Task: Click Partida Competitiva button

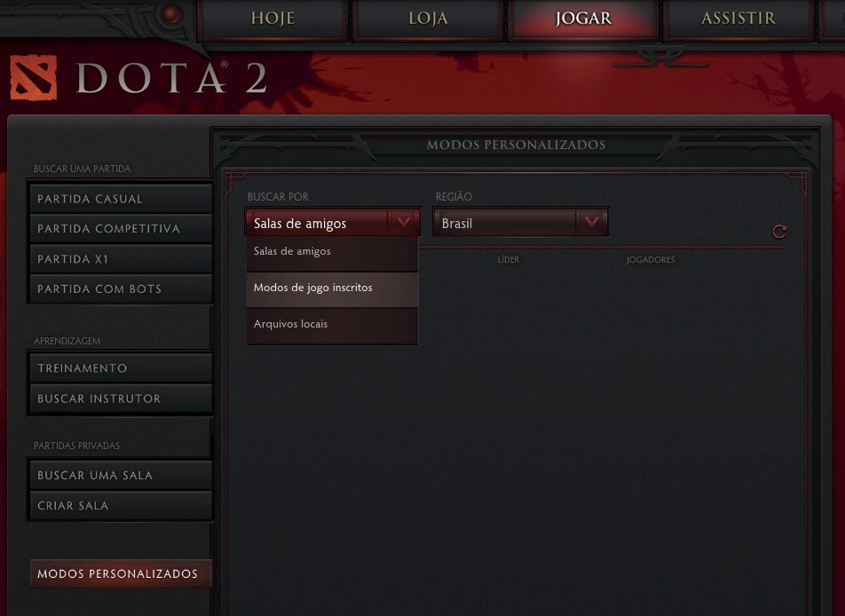Action: click(x=121, y=229)
